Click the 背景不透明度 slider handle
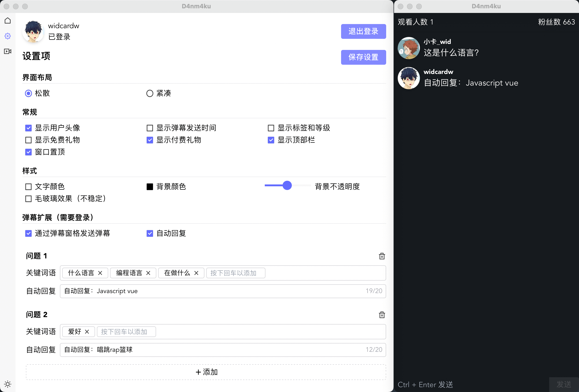 [x=287, y=186]
